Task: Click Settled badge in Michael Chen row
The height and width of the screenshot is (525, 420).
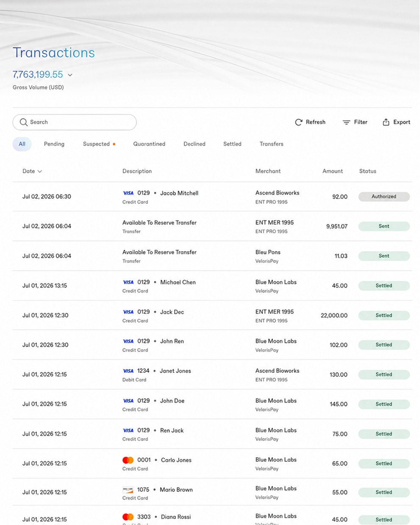Action: click(384, 286)
